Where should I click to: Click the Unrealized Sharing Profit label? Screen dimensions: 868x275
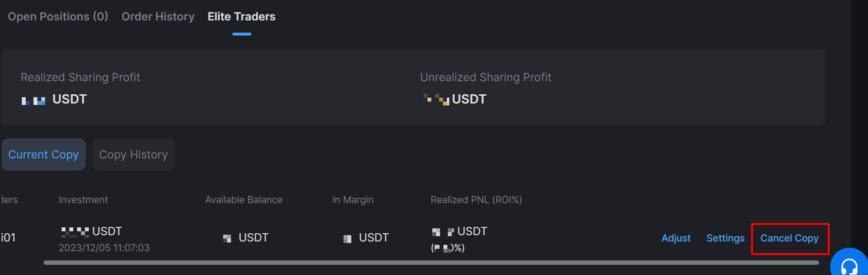point(486,77)
